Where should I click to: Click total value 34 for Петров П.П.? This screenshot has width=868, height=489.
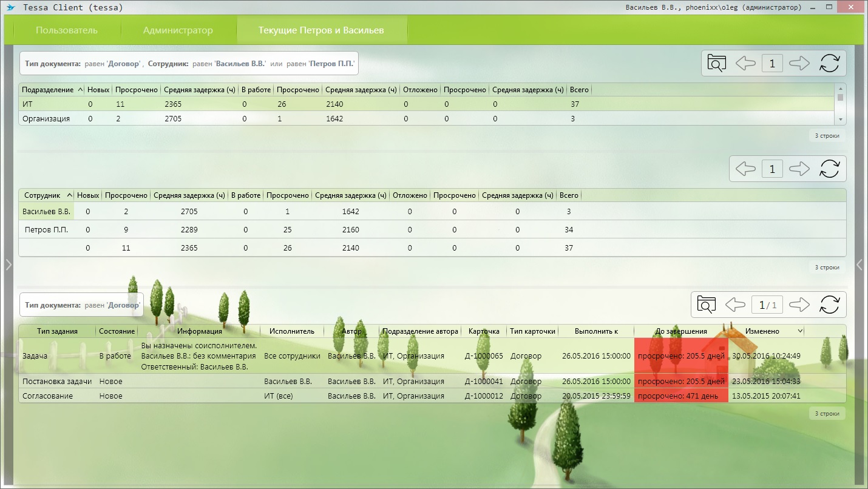[x=569, y=230]
